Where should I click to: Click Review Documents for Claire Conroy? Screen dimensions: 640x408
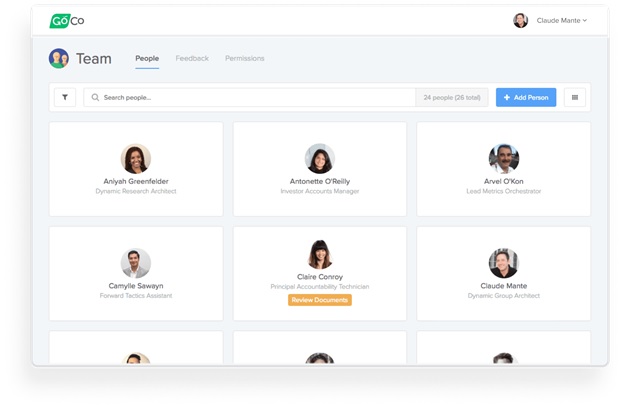[x=320, y=300]
